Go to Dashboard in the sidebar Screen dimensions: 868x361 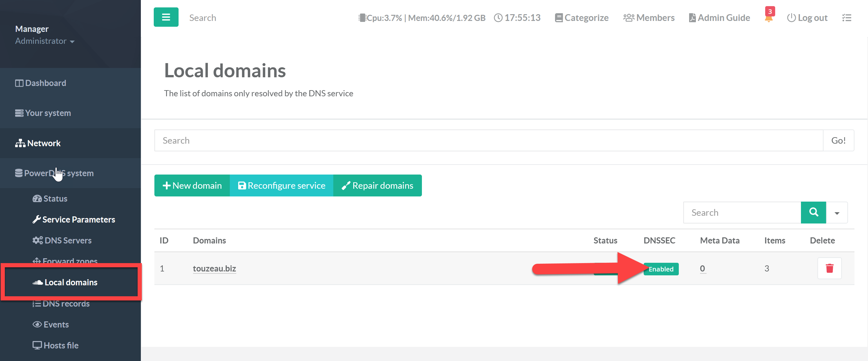[45, 83]
